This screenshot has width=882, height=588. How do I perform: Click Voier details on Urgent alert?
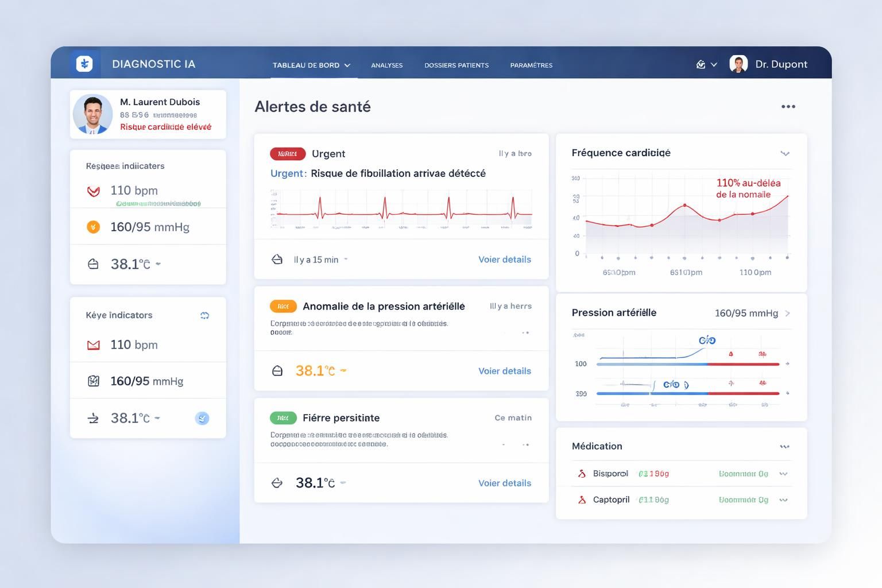click(x=505, y=260)
